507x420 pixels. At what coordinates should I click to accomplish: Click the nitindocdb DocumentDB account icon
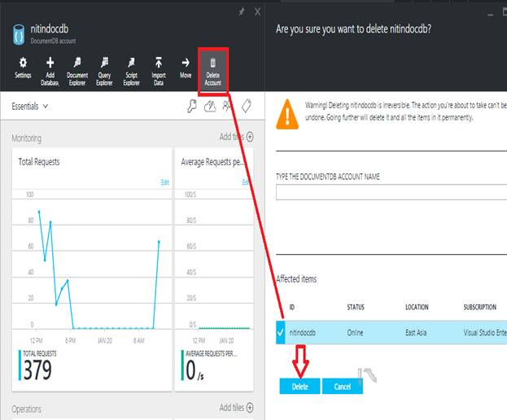pyautogui.click(x=19, y=34)
